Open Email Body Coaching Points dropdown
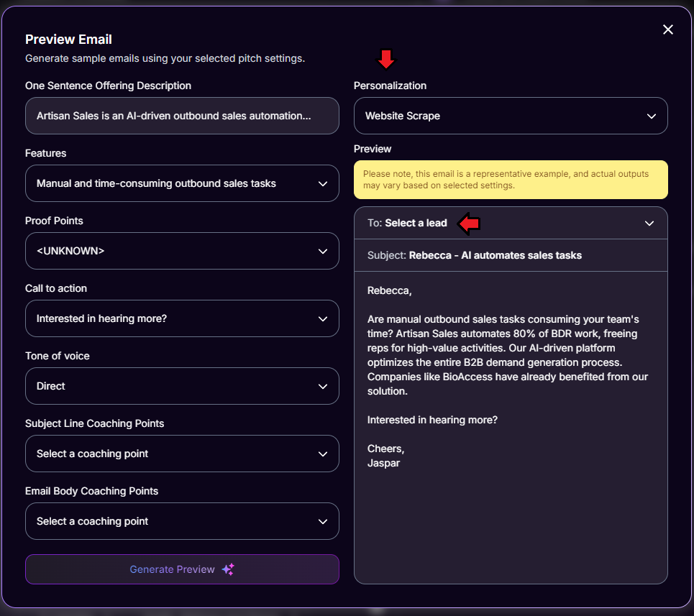Image resolution: width=694 pixels, height=616 pixels. point(182,521)
